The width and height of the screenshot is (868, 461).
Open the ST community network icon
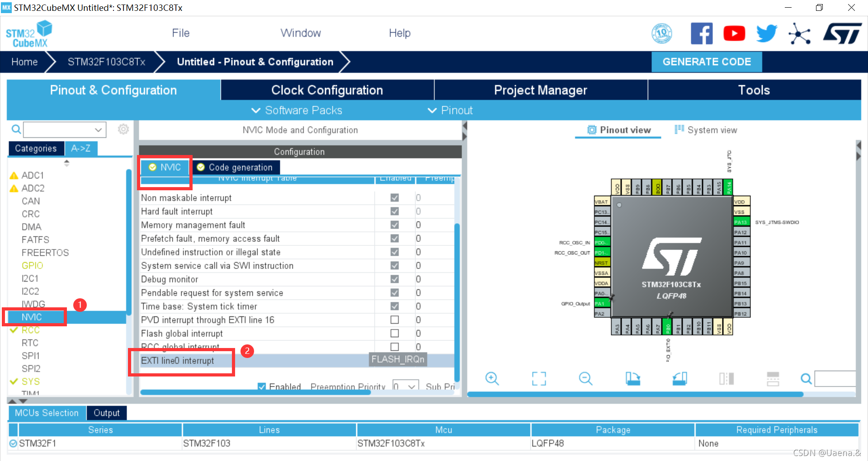[799, 33]
